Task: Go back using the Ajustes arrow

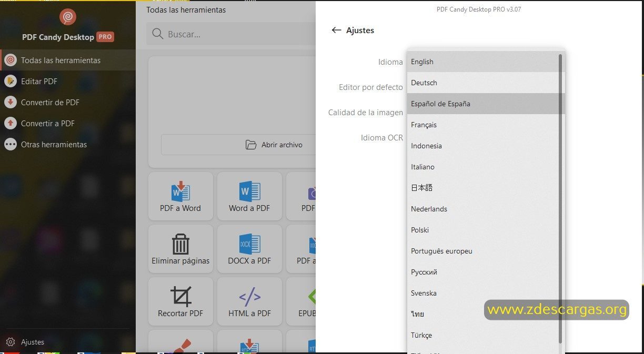Action: coord(337,31)
